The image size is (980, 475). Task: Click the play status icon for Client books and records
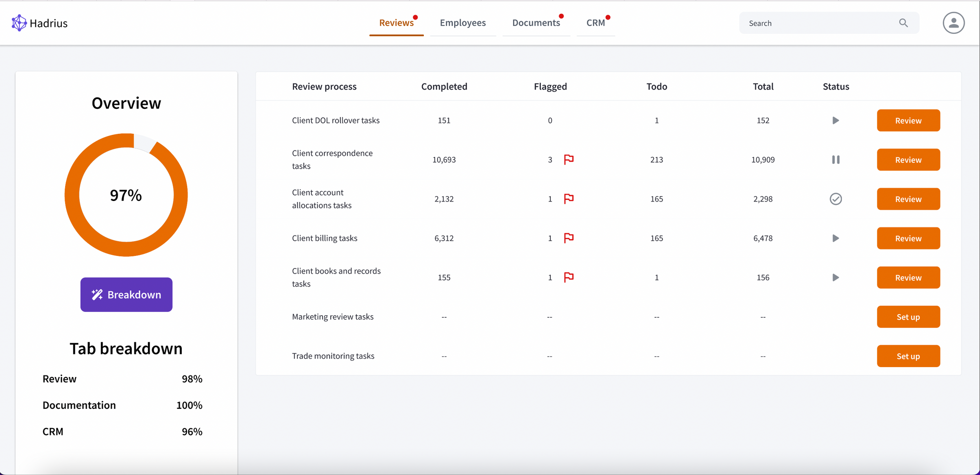point(836,277)
